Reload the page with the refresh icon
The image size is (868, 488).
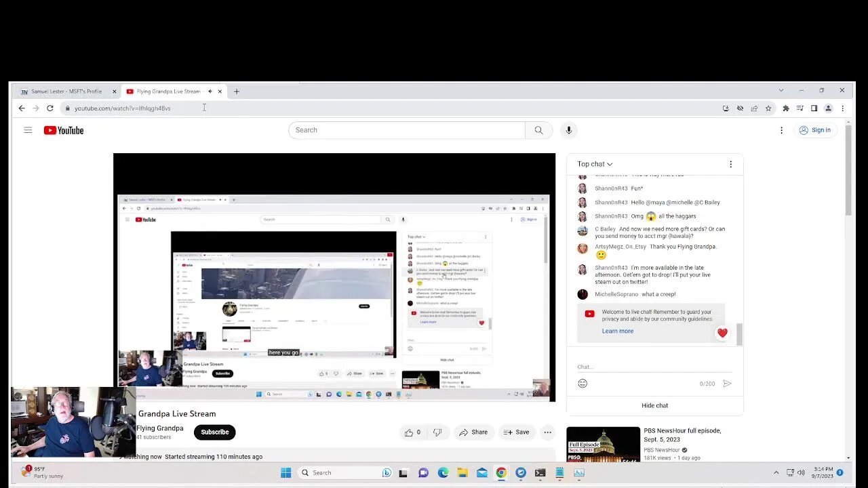pos(50,108)
